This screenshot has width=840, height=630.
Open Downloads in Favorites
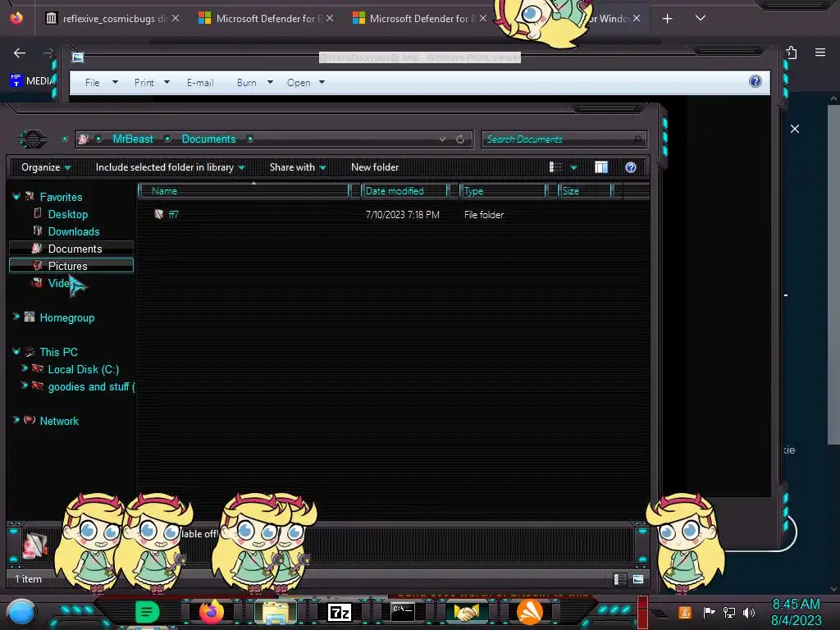[x=73, y=231]
